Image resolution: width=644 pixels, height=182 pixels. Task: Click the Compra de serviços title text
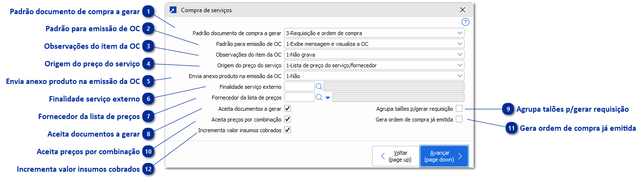tap(206, 10)
